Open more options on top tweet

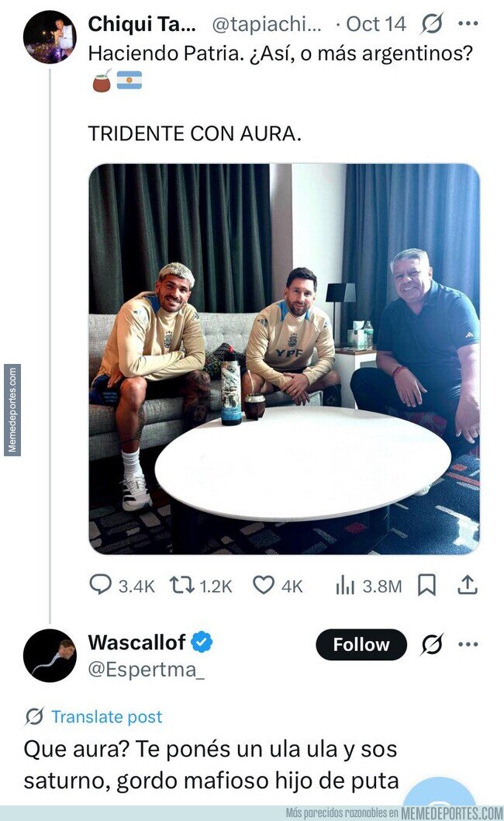[x=468, y=23]
